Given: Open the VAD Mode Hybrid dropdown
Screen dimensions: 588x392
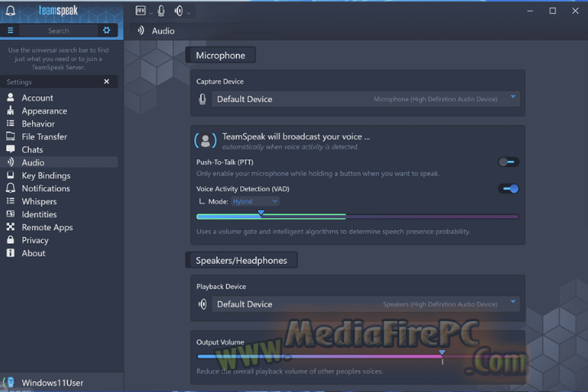Looking at the screenshot, I should [x=255, y=202].
